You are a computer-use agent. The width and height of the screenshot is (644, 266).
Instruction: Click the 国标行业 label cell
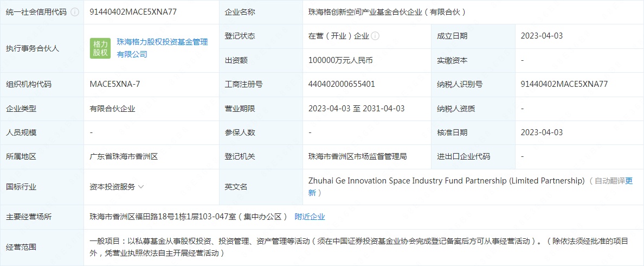pyautogui.click(x=42, y=187)
